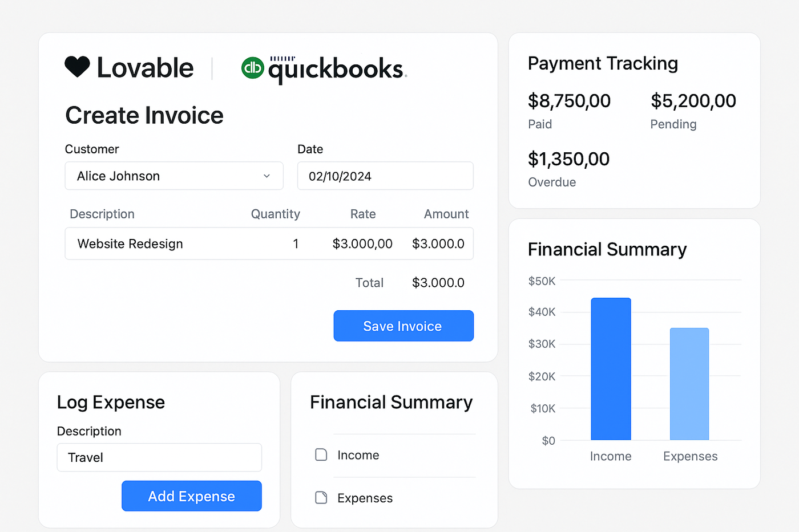This screenshot has height=532, width=799.
Task: Click the Expenses label under the chart
Action: tap(690, 456)
